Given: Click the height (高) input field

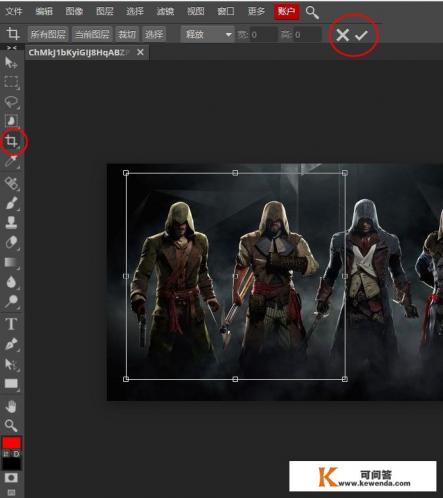Looking at the screenshot, I should click(x=307, y=35).
